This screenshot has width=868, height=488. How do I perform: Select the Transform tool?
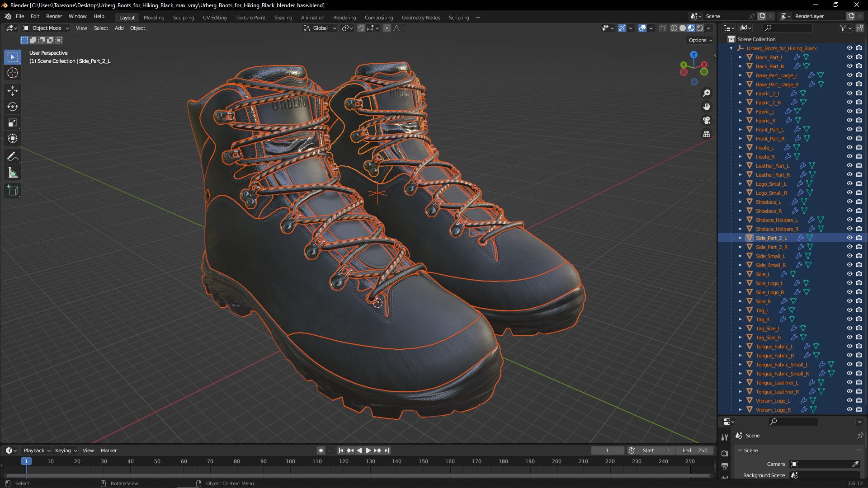click(x=13, y=138)
